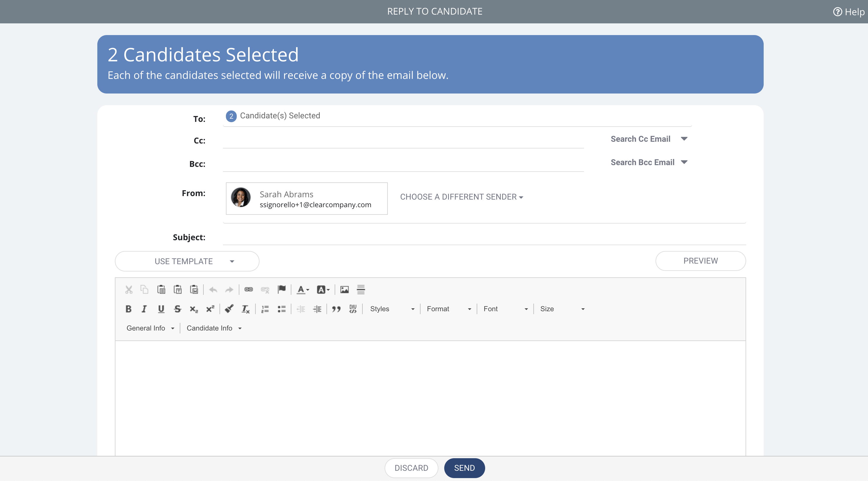The height and width of the screenshot is (481, 868).
Task: Open the Help link
Action: [x=849, y=12]
